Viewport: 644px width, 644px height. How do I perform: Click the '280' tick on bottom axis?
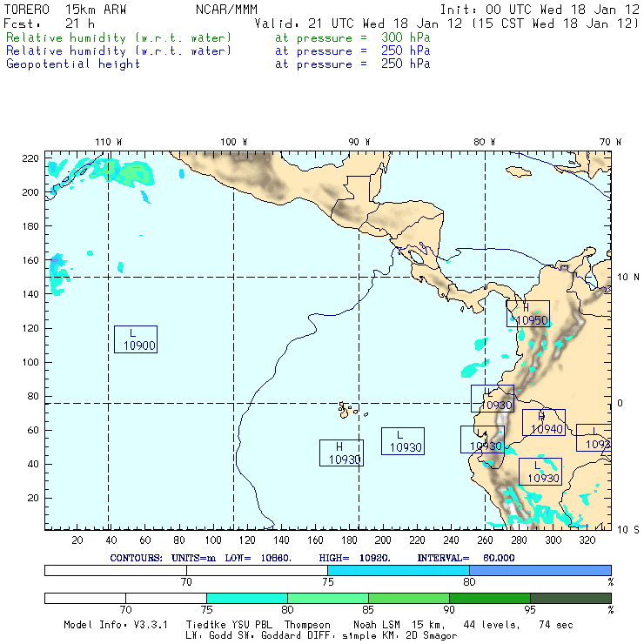point(520,540)
